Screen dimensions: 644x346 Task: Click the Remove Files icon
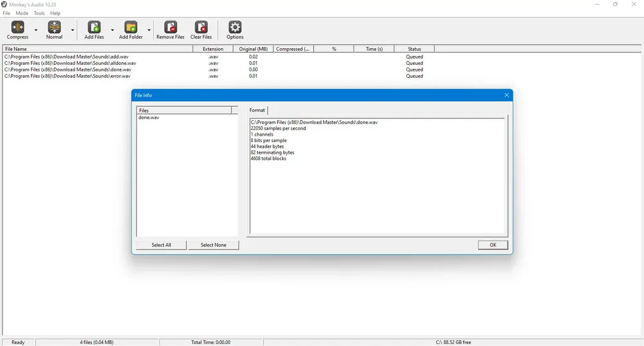(x=171, y=28)
